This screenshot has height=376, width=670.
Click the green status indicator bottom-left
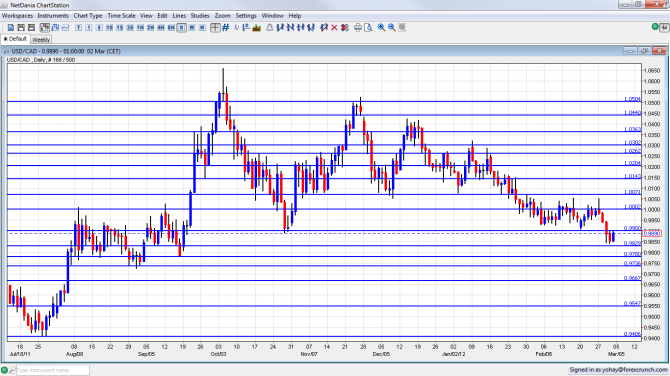4,370
